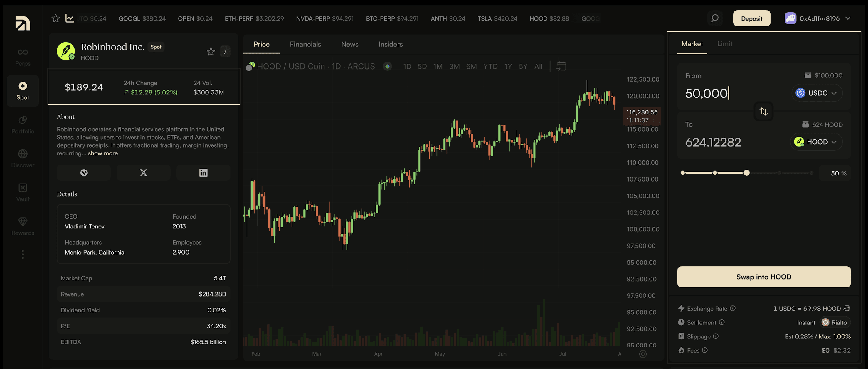Viewport: 868px width, 369px height.
Task: Refresh the exchange rate
Action: point(847,308)
